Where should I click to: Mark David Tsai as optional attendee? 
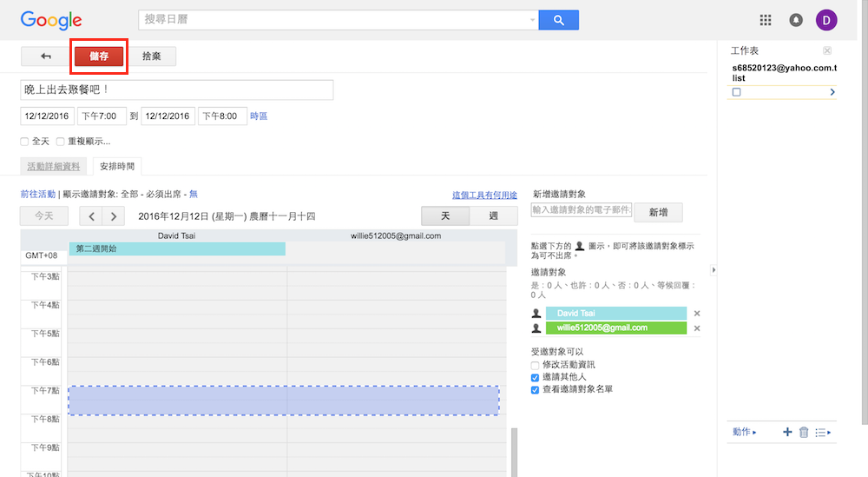[x=536, y=314]
